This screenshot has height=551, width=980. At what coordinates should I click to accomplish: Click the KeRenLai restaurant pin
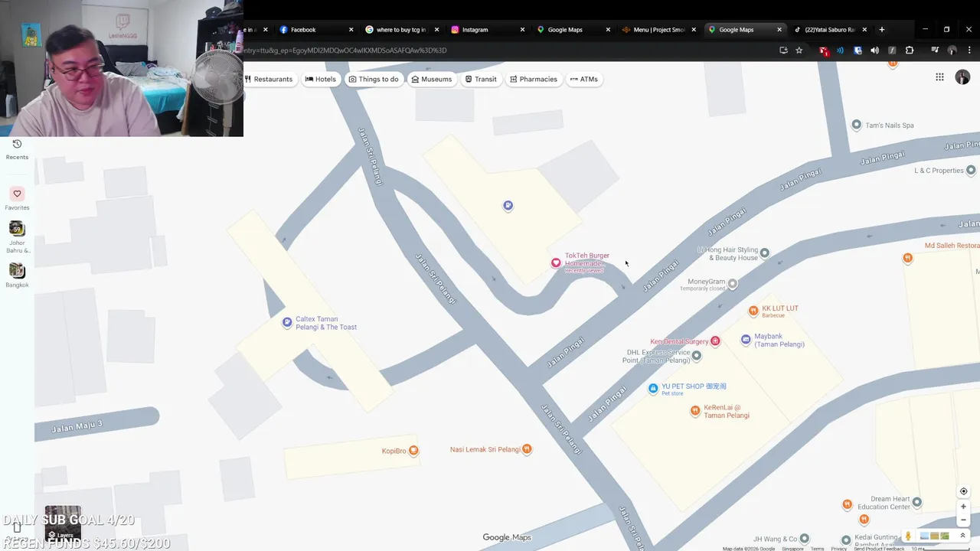pos(695,411)
